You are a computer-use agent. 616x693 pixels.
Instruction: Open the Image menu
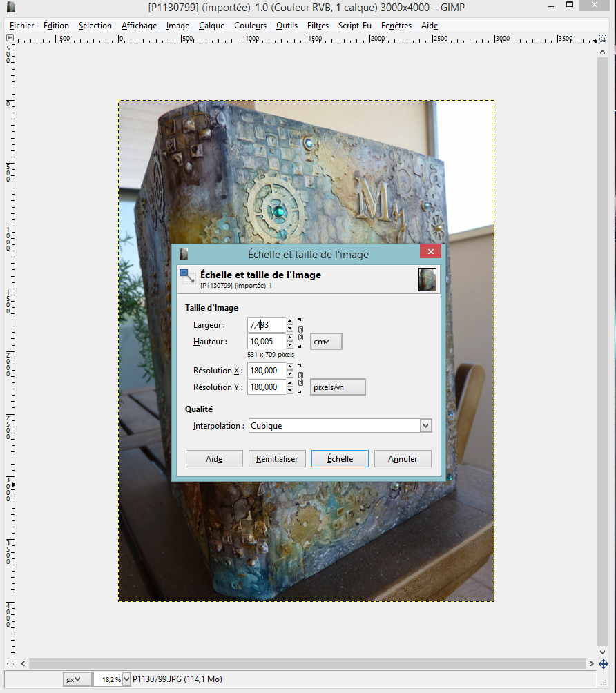[177, 26]
